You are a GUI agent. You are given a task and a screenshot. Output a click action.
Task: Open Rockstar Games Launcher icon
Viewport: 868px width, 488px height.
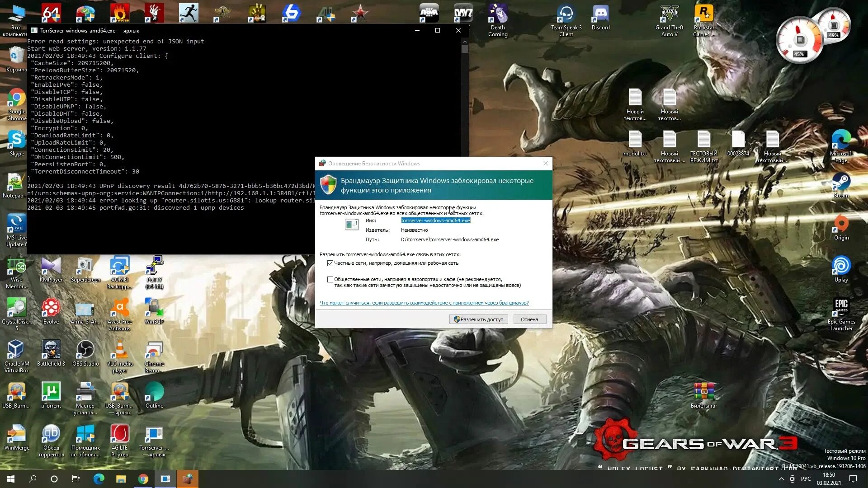[x=704, y=21]
